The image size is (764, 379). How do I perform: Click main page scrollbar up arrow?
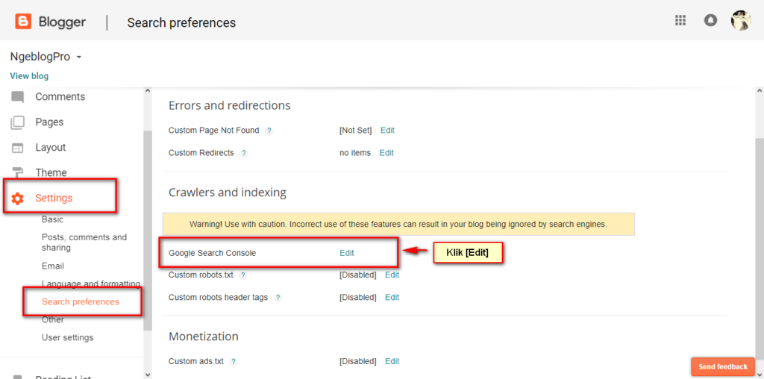click(x=759, y=91)
